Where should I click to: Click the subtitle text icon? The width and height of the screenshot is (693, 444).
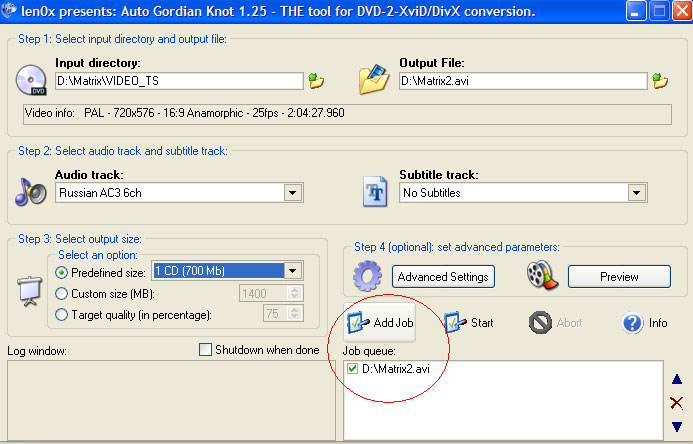pos(375,192)
